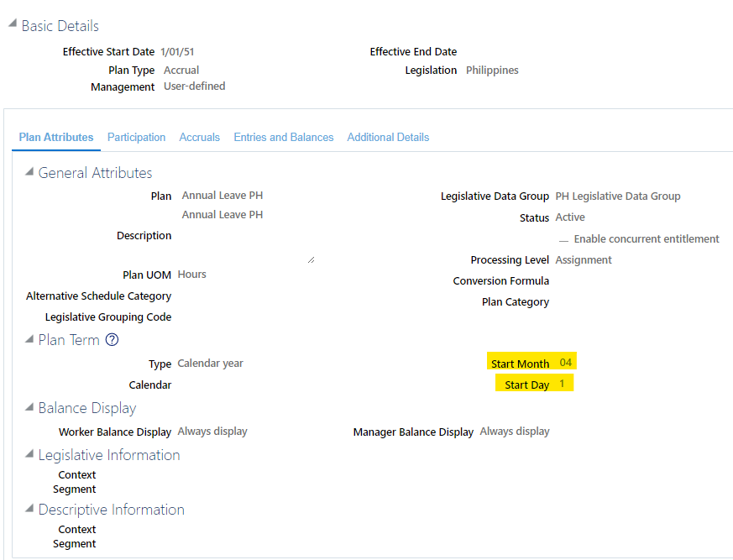Collapse the Plan Term section

[x=29, y=339]
